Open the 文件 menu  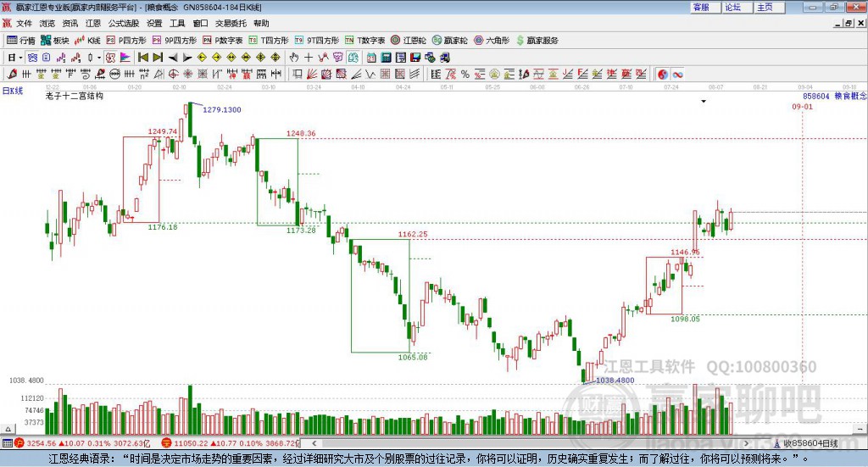pos(24,23)
